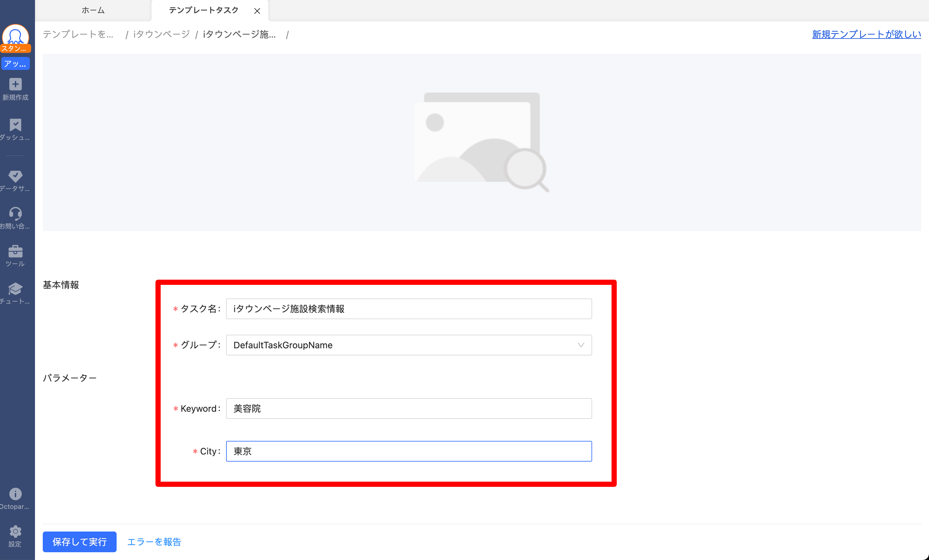Open the 設定 gear icon
This screenshot has height=560, width=929.
point(16,532)
